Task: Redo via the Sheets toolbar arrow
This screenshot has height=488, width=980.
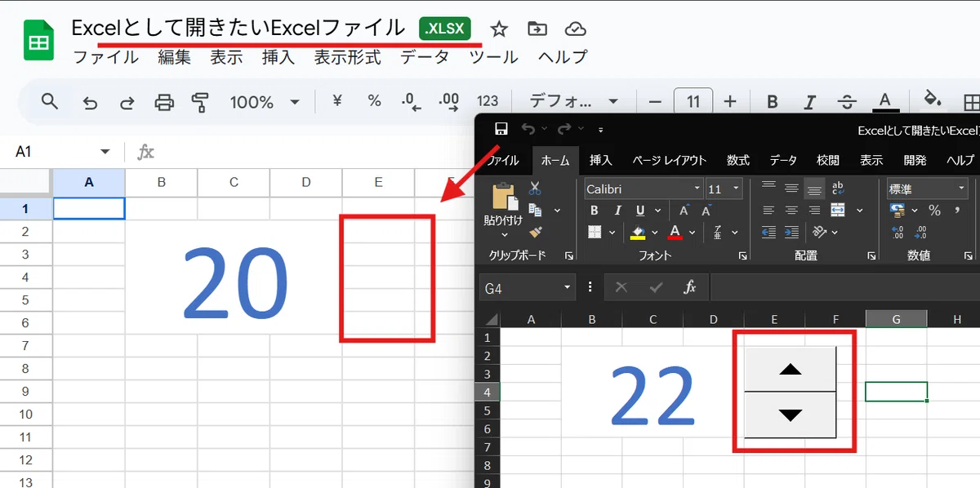Action: tap(127, 102)
